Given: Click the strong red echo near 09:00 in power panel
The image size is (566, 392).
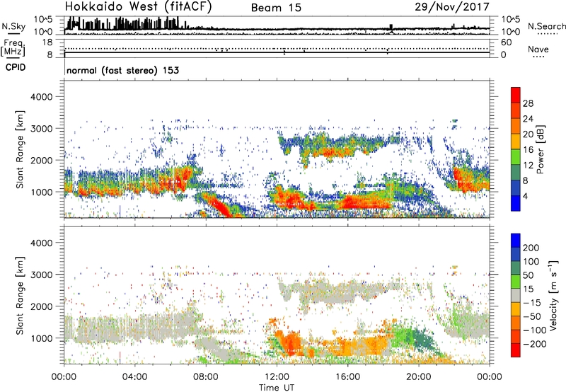Looking at the screenshot, I should point(220,207).
